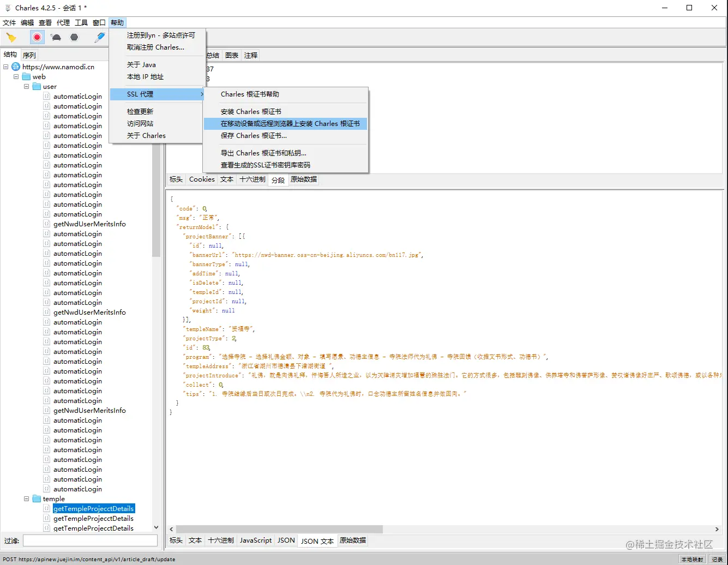Click the 本地映射 button in status bar

(692, 559)
